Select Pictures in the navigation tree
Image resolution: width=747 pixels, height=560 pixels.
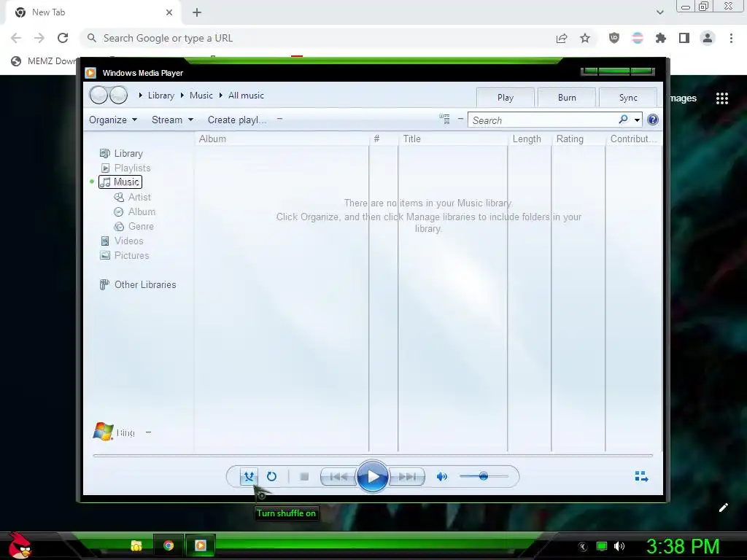(x=125, y=256)
